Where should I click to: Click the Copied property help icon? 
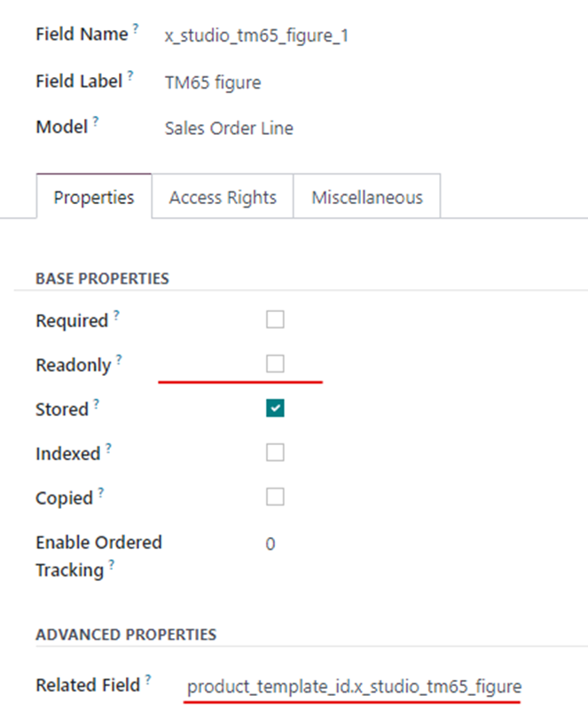tap(102, 493)
